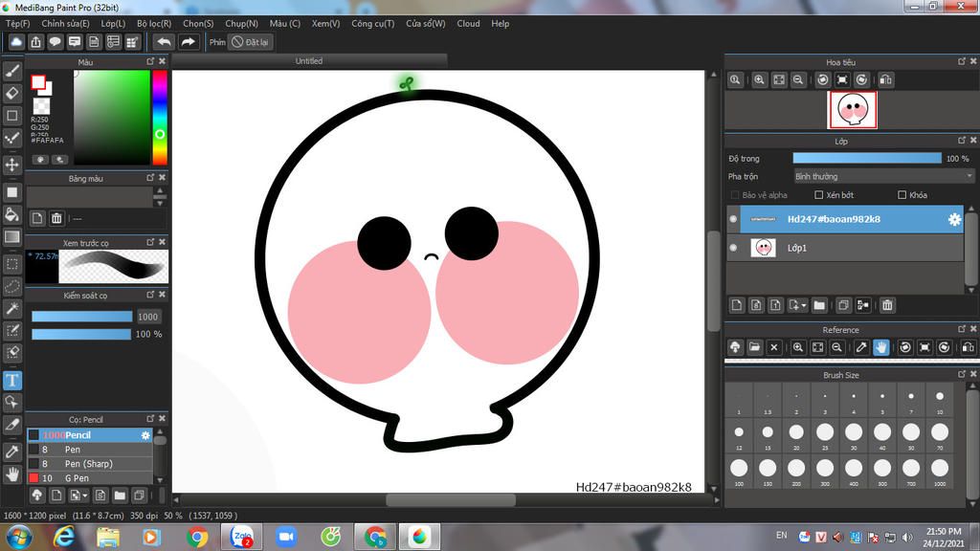This screenshot has height=551, width=980.
Task: Click the export/share icon in the top toolbar
Action: click(35, 42)
